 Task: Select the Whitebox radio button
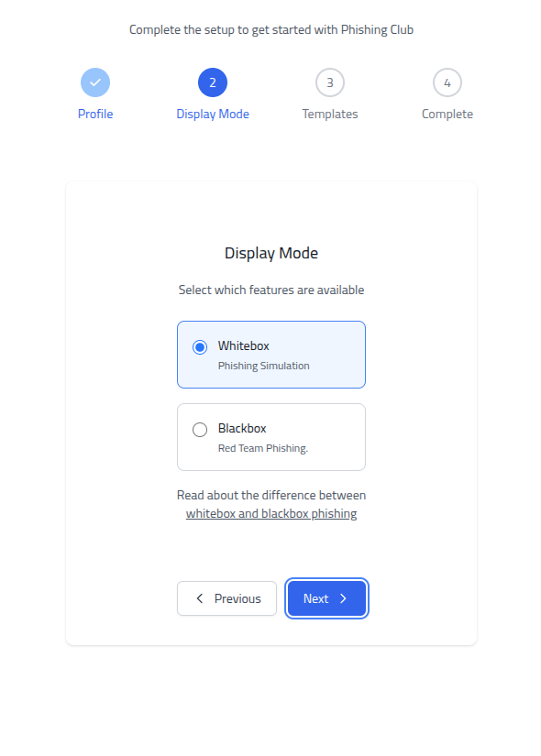(200, 347)
